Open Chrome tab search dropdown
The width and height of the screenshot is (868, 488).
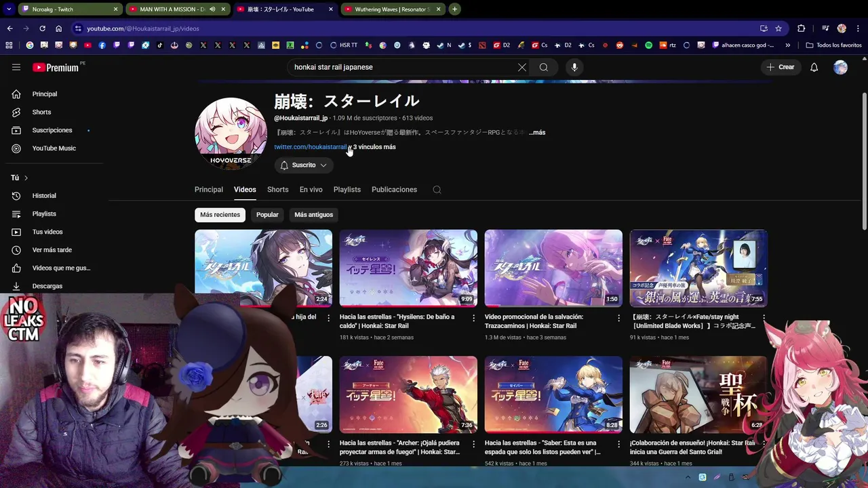(9, 9)
